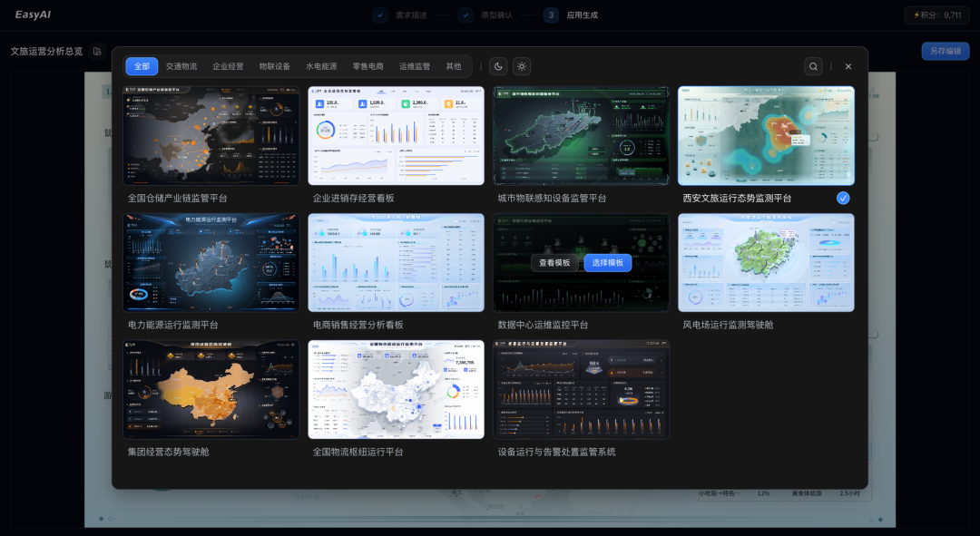Click step 原型确认 in progress header
The width and height of the screenshot is (980, 536).
pyautogui.click(x=485, y=15)
